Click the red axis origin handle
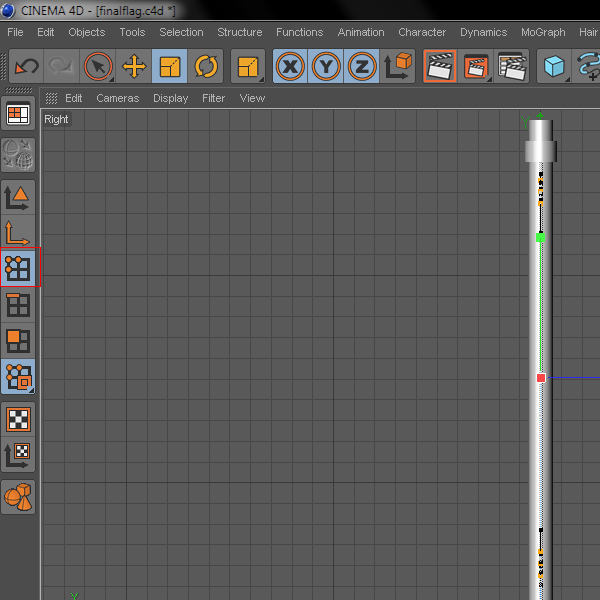The image size is (600, 600). pos(541,378)
